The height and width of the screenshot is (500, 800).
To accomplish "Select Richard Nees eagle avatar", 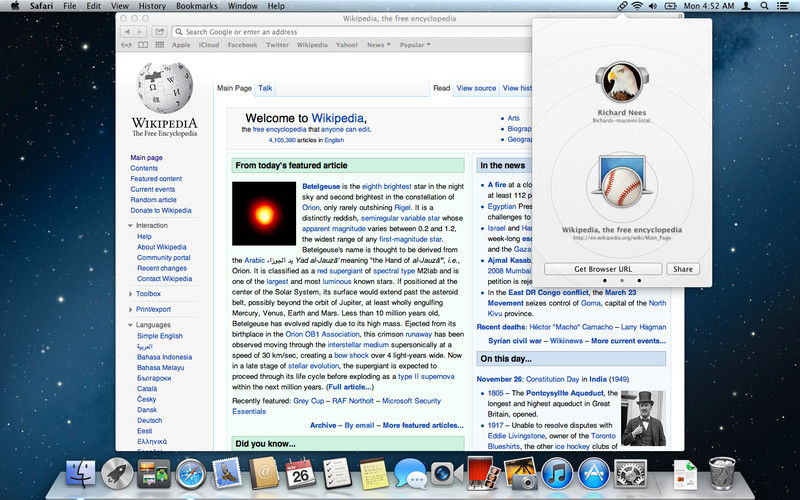I will 622,82.
